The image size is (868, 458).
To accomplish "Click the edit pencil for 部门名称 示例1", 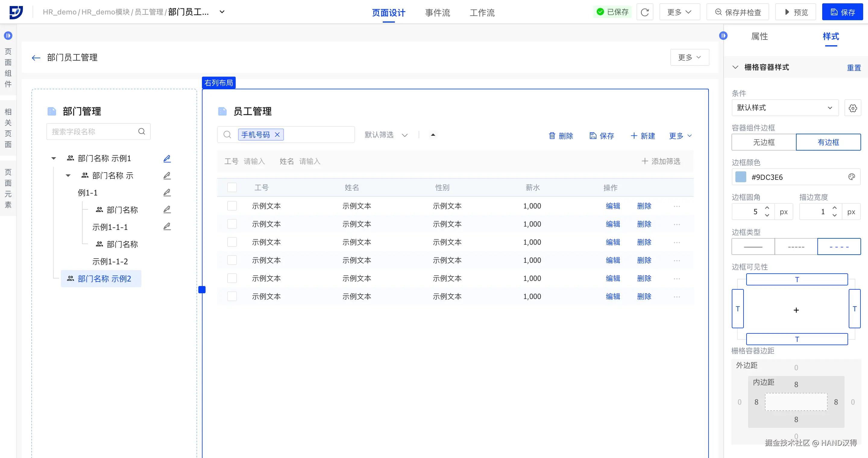I will 167,158.
